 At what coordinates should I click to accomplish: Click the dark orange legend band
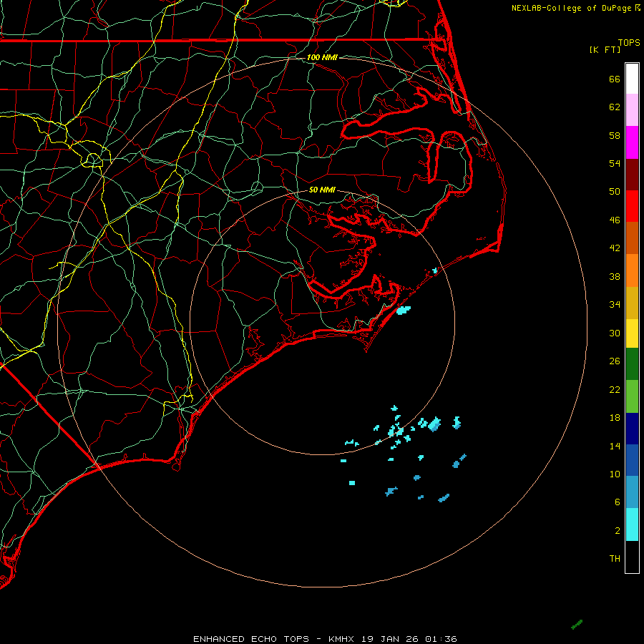632,238
